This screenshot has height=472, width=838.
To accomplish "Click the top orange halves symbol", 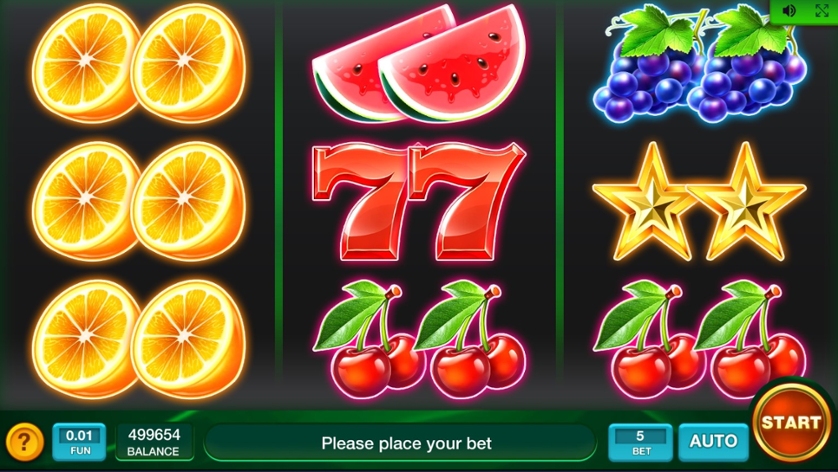I will click(x=139, y=63).
